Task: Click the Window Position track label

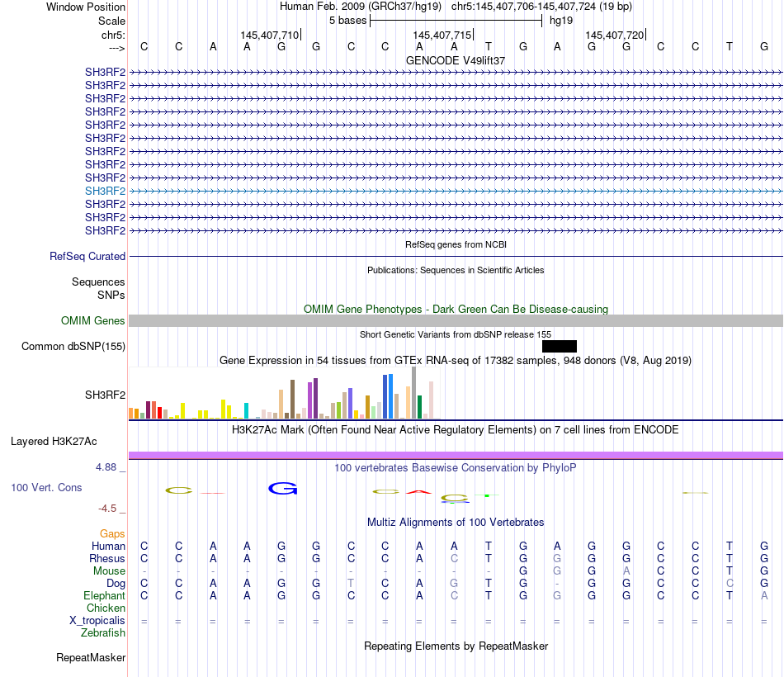Action: point(86,7)
